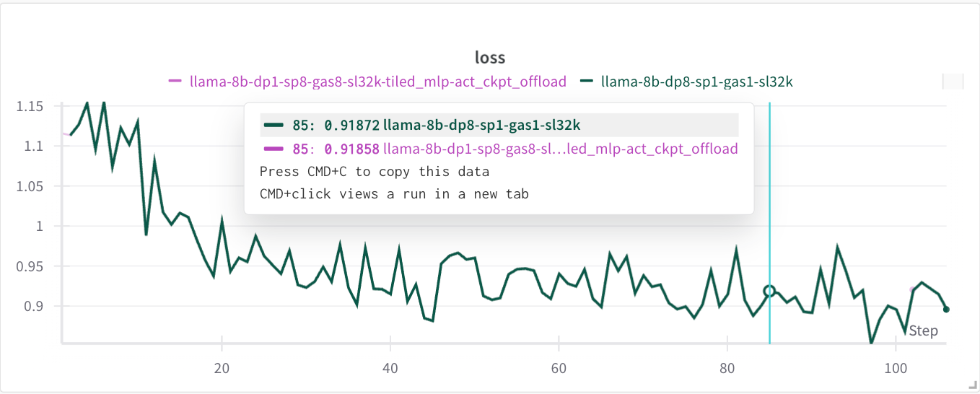980x394 pixels.
Task: Toggle the llama-8b-dp8-sp1-gas1-sl32k legend entry
Action: pyautogui.click(x=696, y=82)
